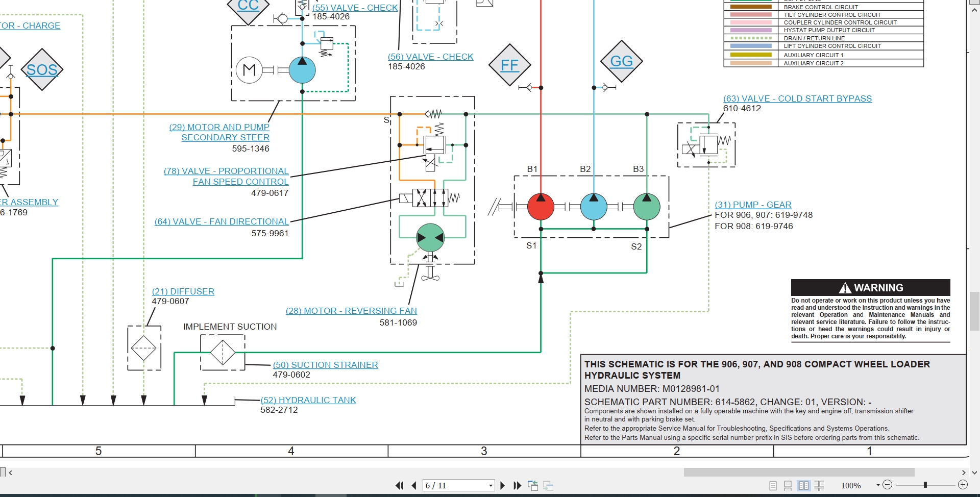Click the blue secondary steer pump symbol
Image resolution: width=980 pixels, height=497 pixels.
[302, 70]
